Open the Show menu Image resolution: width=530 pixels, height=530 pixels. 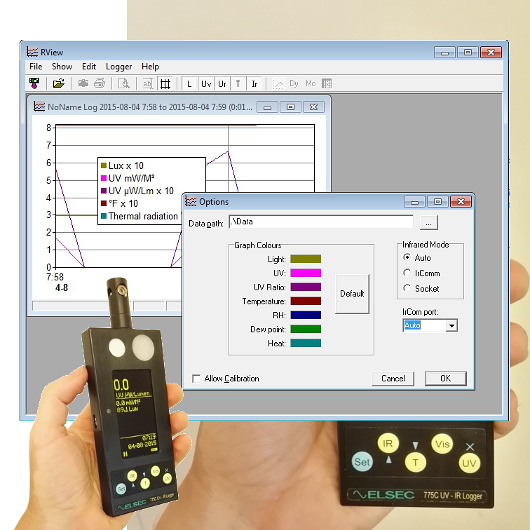[62, 67]
